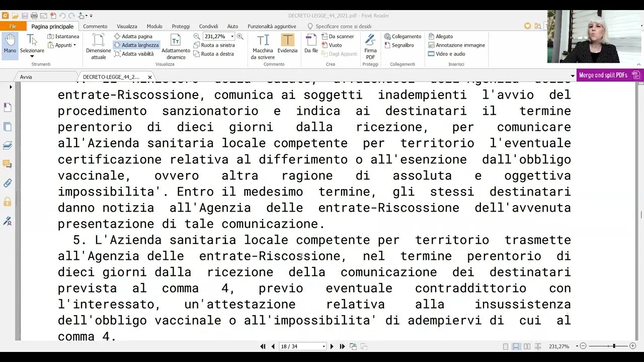Open Selezionare tool dropdown arrow
Image resolution: width=644 pixels, height=362 pixels.
point(32,56)
